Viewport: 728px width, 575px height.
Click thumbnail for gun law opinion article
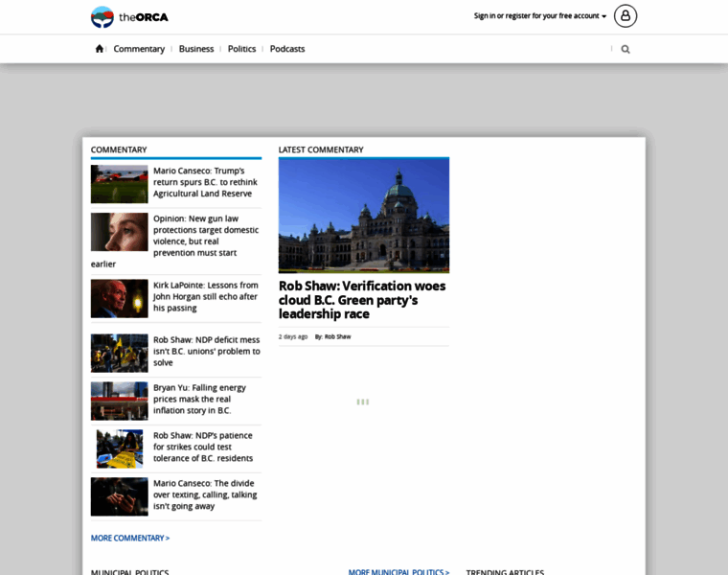(119, 232)
